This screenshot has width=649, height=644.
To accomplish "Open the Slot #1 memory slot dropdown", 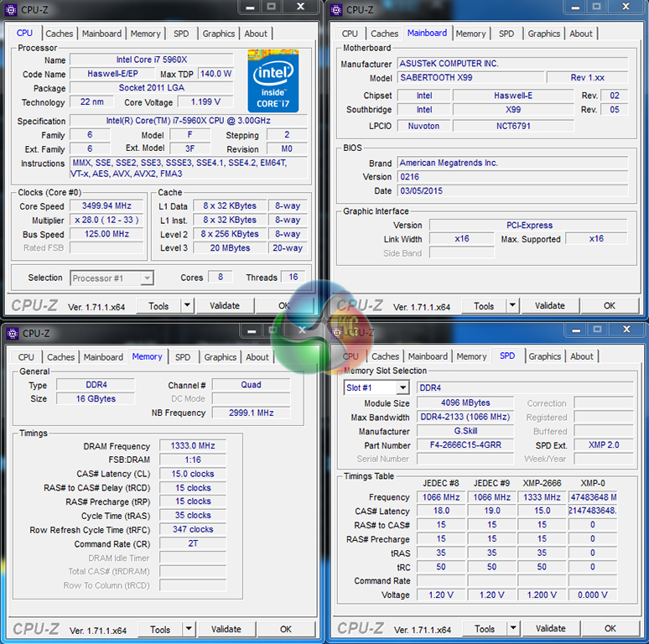I will click(x=402, y=387).
